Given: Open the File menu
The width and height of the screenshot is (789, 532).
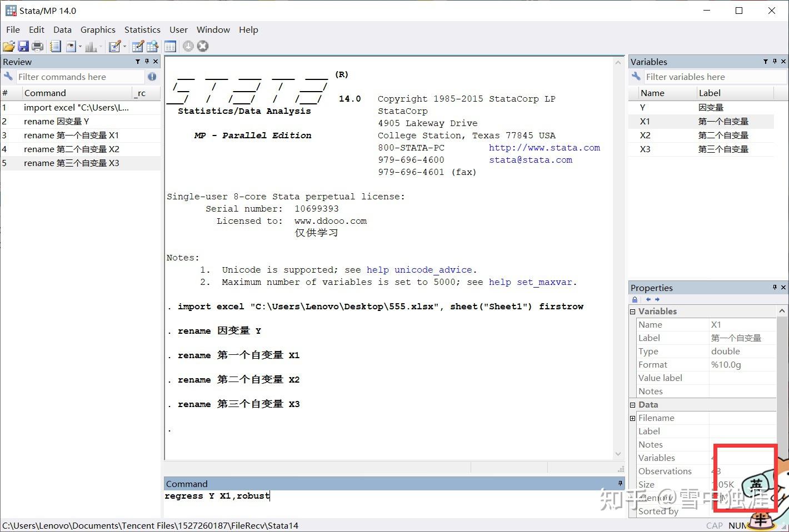Looking at the screenshot, I should (x=13, y=29).
